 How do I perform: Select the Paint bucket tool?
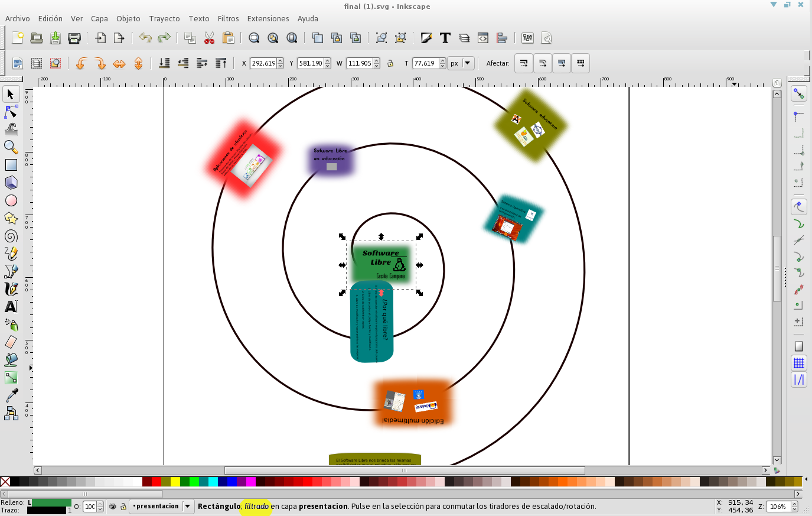(x=11, y=359)
